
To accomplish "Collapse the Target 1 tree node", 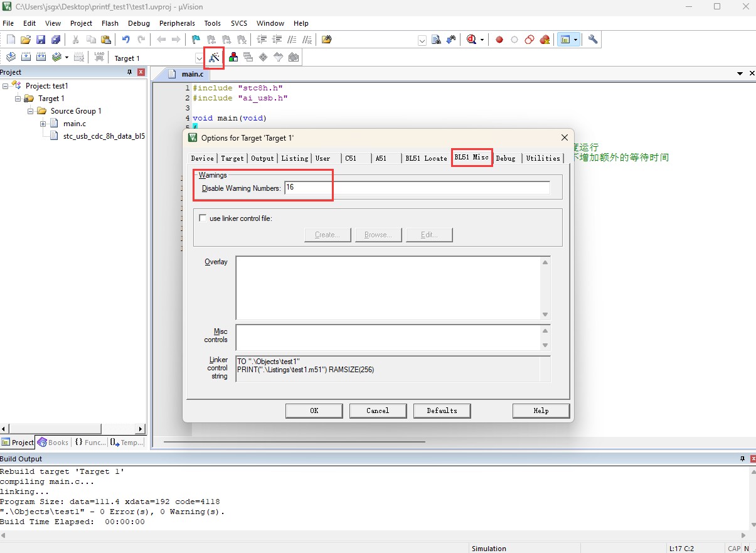I will click(18, 99).
